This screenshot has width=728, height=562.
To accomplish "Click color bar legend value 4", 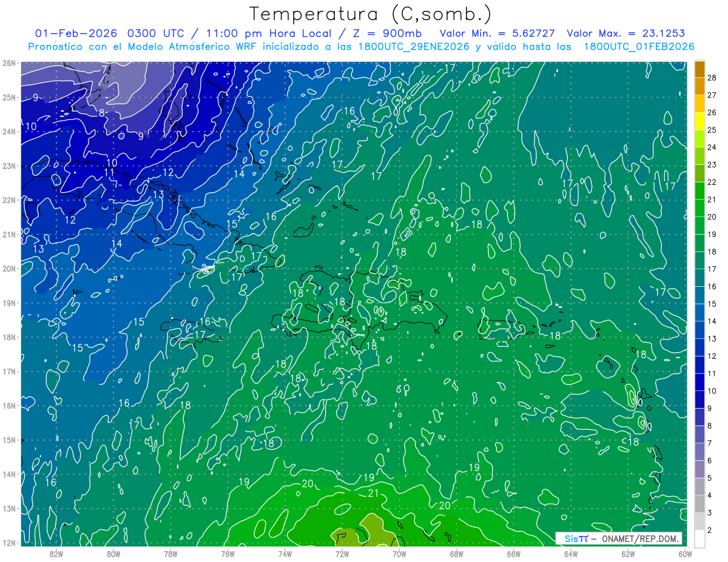I will pos(710,496).
